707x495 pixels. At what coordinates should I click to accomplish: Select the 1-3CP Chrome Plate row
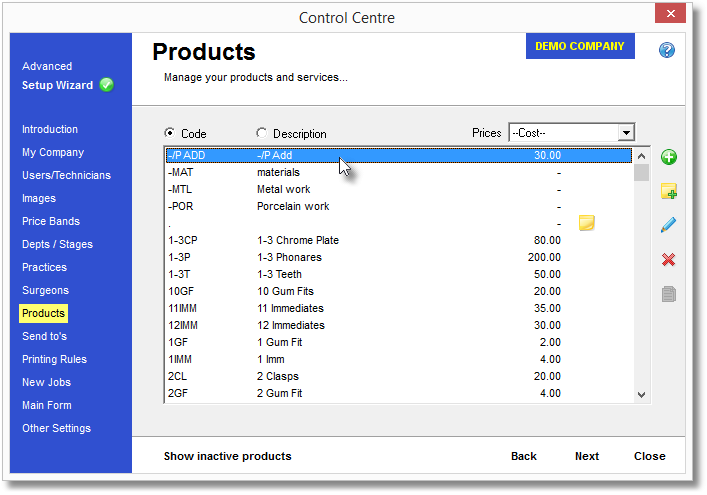tap(399, 240)
